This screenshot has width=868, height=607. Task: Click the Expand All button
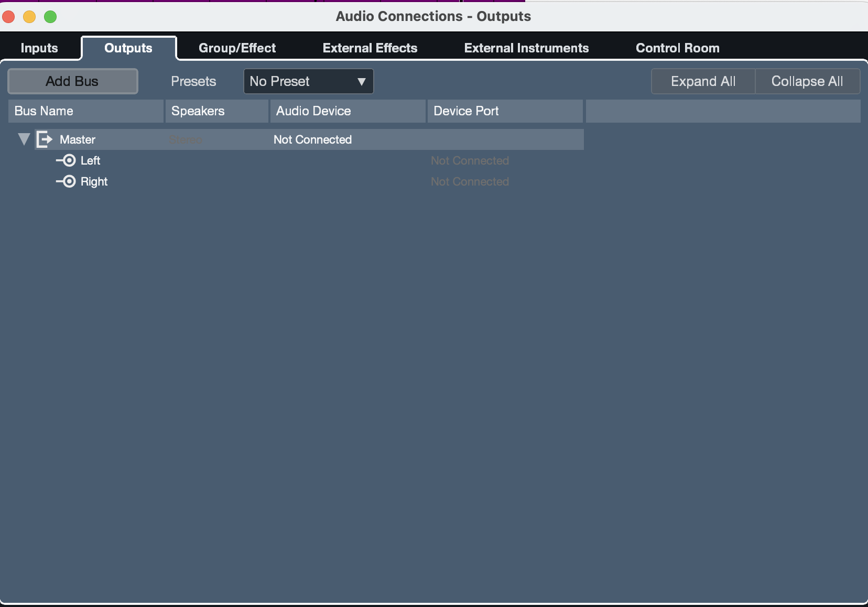pos(703,81)
